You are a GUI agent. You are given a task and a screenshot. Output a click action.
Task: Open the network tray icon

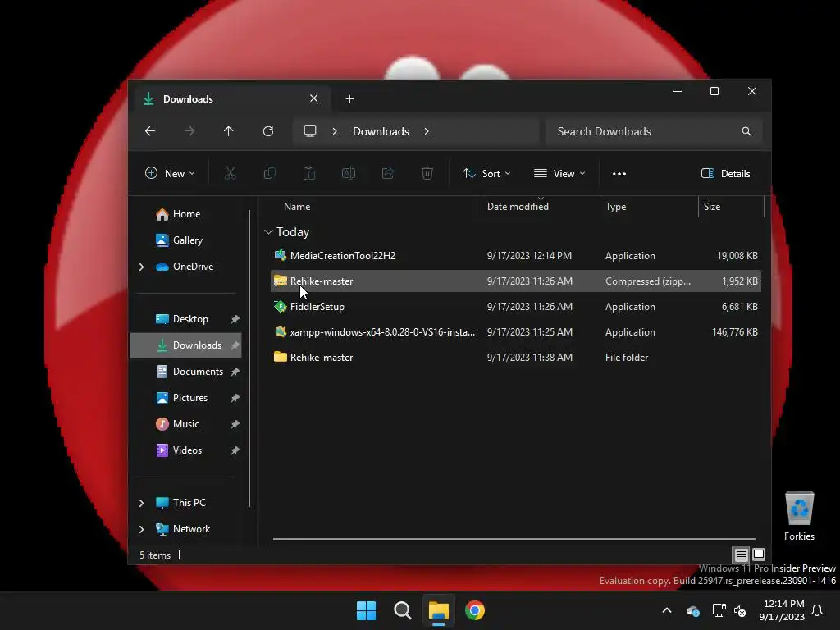pos(719,610)
